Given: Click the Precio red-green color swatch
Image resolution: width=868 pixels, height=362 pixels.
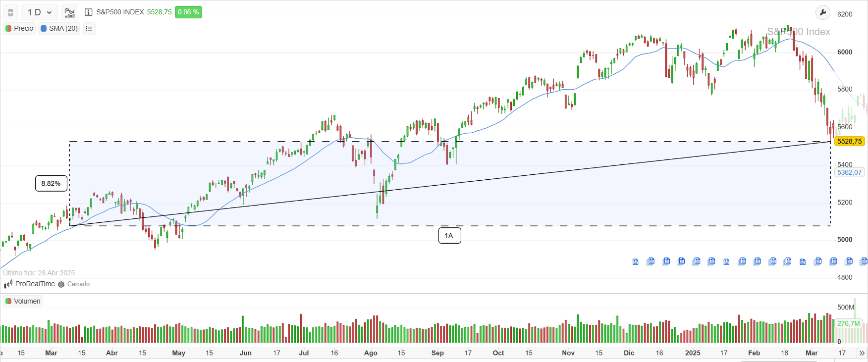Looking at the screenshot, I should click(x=7, y=28).
